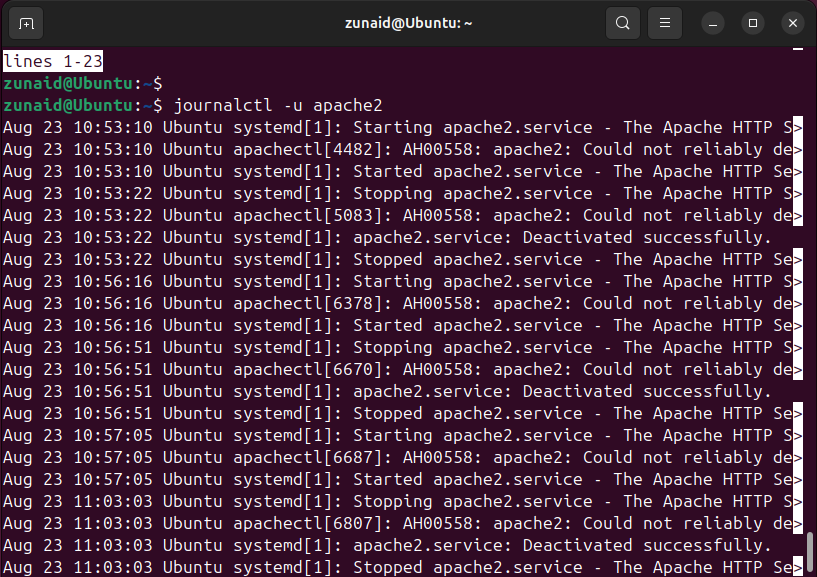
Task: Click the 10:53:22 'Stopping apache2.service' line
Action: coord(403,193)
